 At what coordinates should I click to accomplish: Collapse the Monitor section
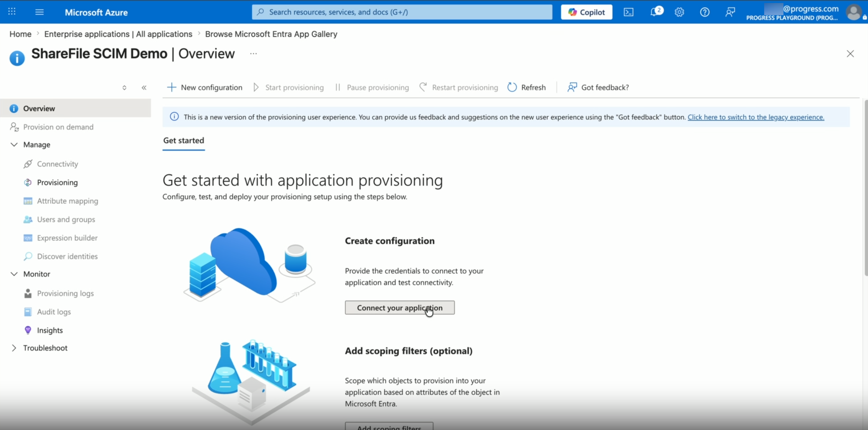tap(14, 274)
